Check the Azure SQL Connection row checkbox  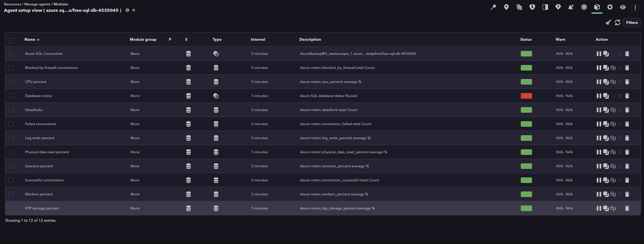[11, 54]
